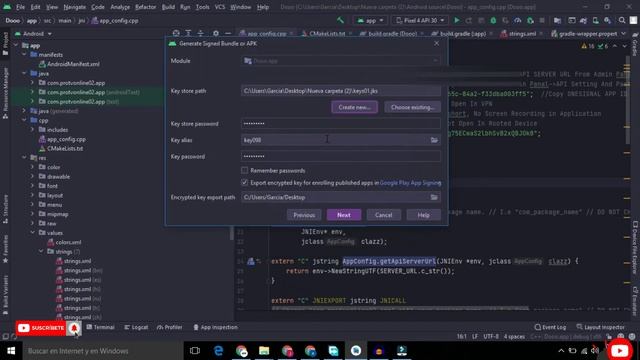Open Microsoft Edge from taskbar

pyautogui.click(x=218, y=351)
